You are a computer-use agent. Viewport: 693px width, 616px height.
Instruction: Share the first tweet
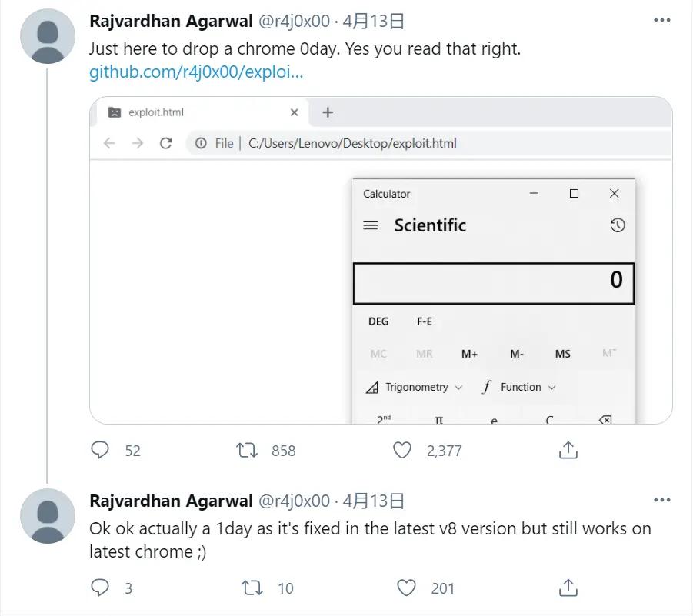[568, 450]
